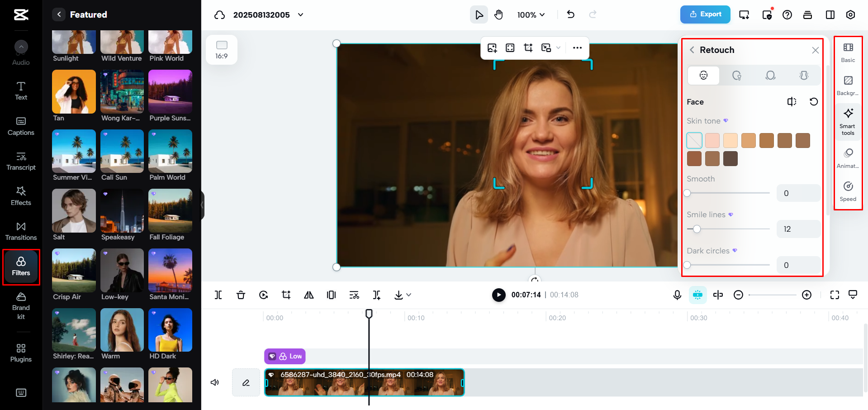The width and height of the screenshot is (868, 410).
Task: Mute the video track audio
Action: 214,382
